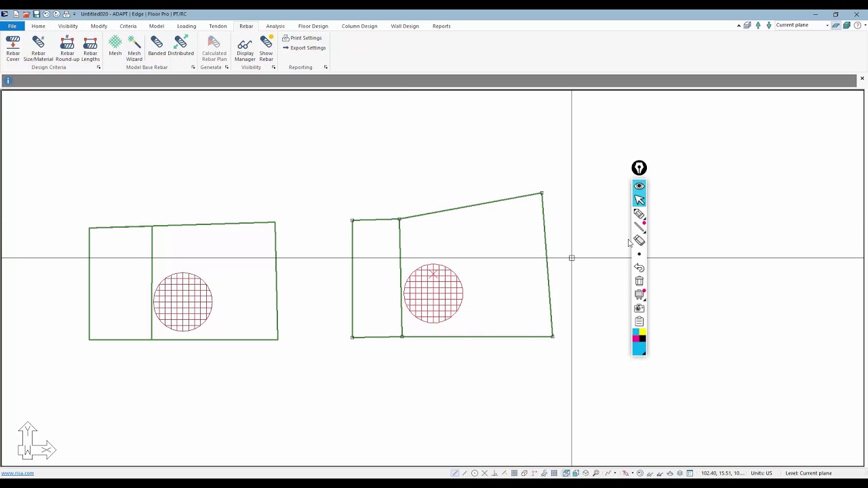Switch to the Analysis tab
The width and height of the screenshot is (868, 488).
click(275, 26)
